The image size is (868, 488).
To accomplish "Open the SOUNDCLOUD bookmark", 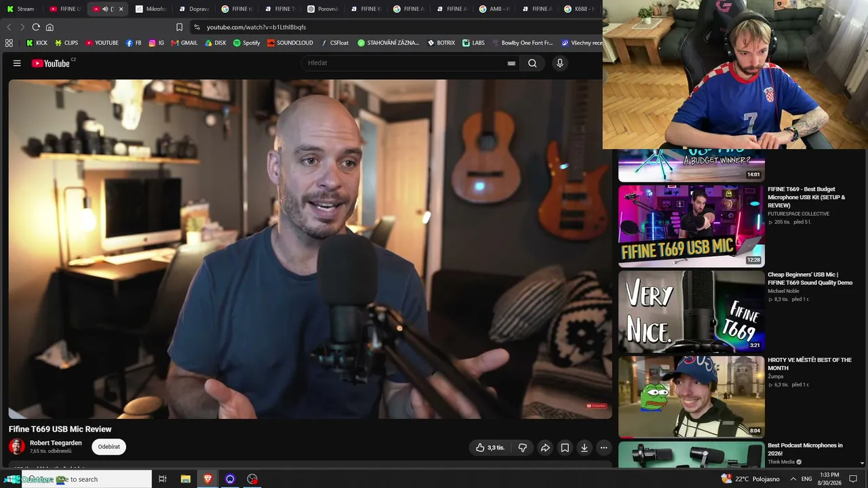I will (x=290, y=43).
